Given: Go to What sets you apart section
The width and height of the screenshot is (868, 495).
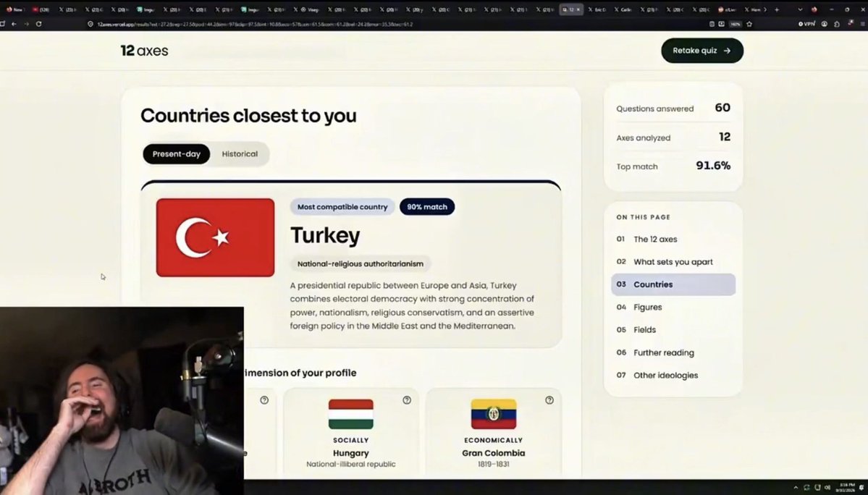Looking at the screenshot, I should pos(673,261).
